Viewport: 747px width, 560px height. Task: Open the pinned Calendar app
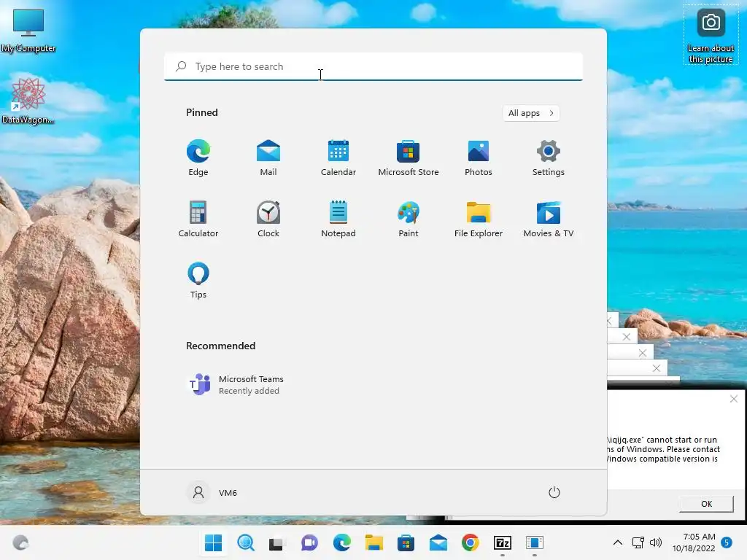pos(338,158)
